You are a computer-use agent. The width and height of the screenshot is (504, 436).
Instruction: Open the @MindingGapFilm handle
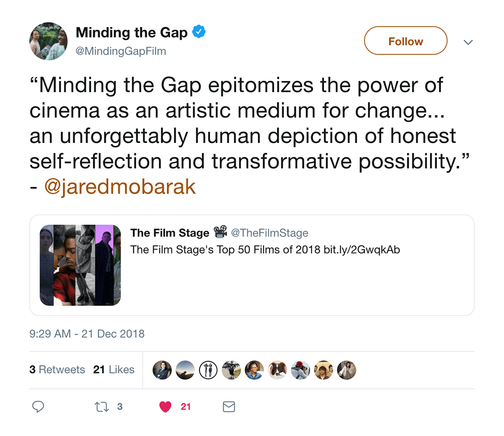[x=120, y=51]
